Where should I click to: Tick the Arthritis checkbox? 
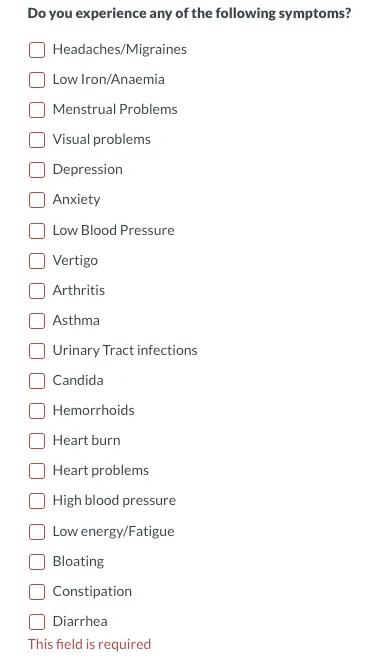pos(37,290)
